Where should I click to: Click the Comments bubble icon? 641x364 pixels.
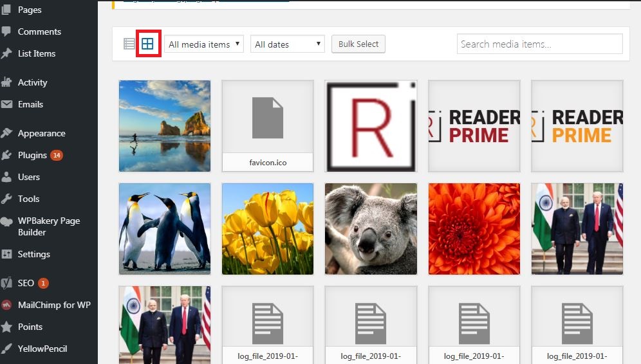coord(6,32)
